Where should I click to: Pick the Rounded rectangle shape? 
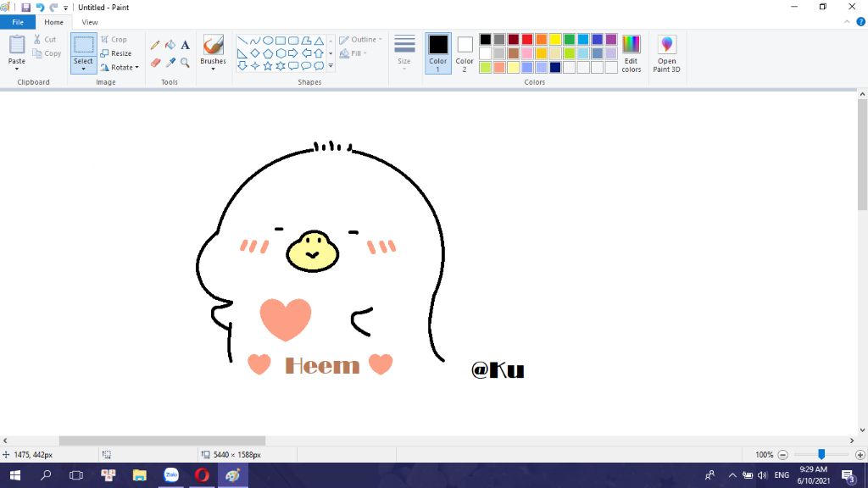(x=293, y=41)
